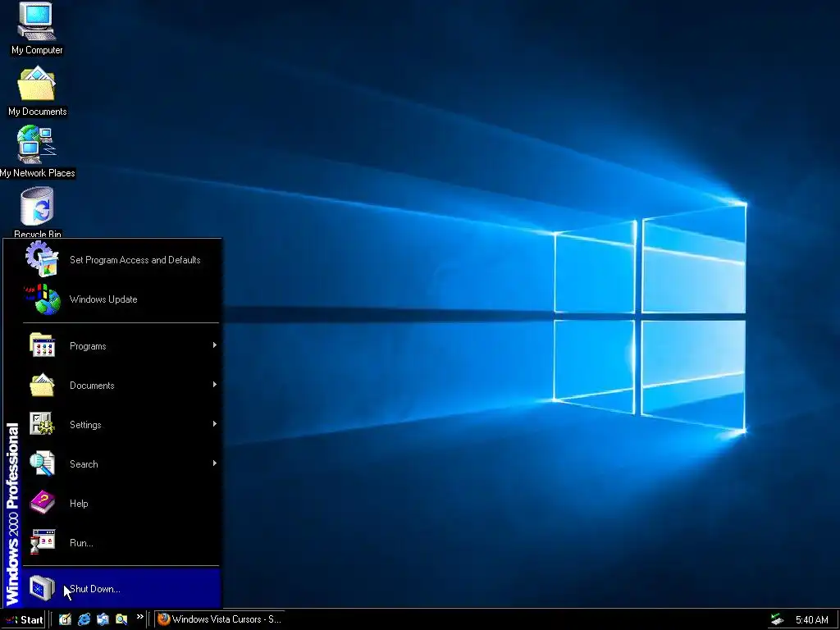Image resolution: width=840 pixels, height=630 pixels.
Task: Click the Settings control panel icon
Action: (42, 424)
